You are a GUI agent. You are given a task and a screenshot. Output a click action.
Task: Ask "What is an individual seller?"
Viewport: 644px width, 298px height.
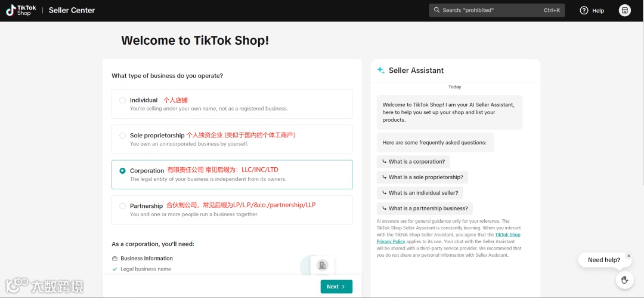pos(420,193)
